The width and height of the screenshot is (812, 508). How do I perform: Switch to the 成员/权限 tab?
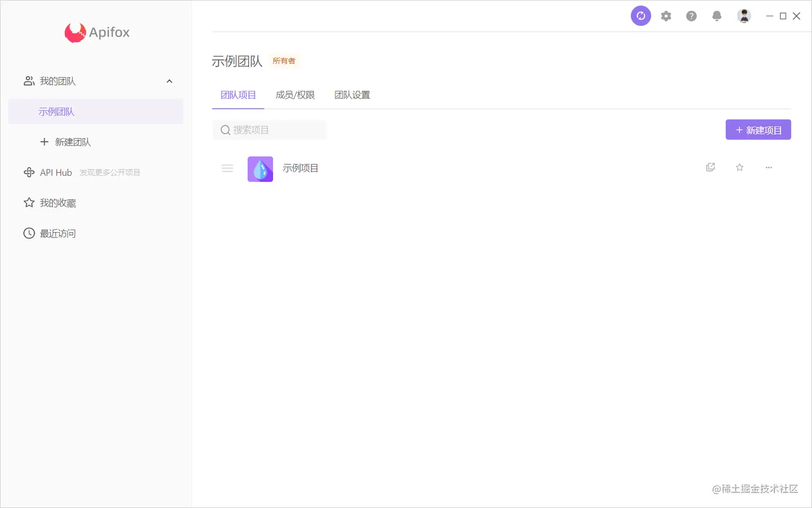pyautogui.click(x=294, y=95)
